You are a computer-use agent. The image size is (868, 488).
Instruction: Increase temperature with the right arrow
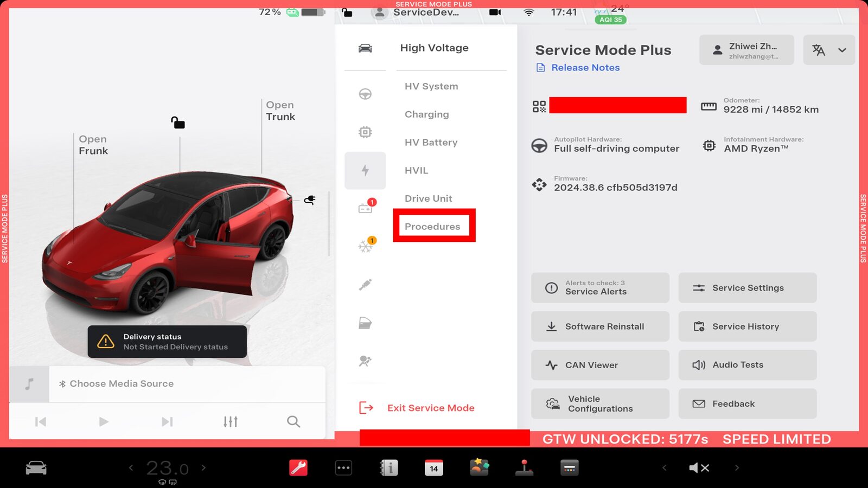[204, 467]
